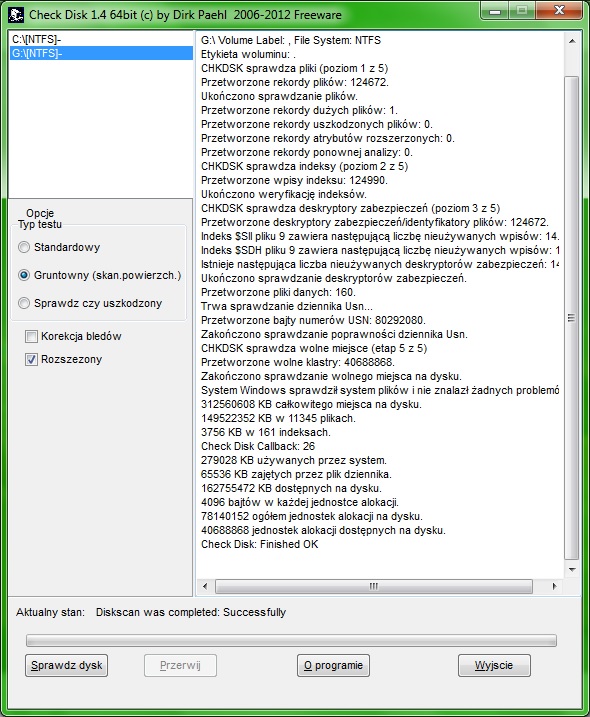This screenshot has width=590, height=717.
Task: Exit using the Wyjscie button
Action: 494,665
